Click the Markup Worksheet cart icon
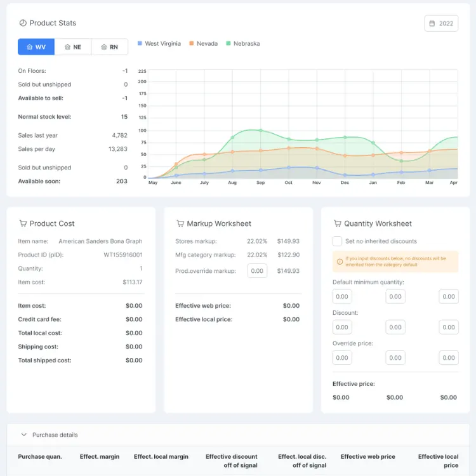Image resolution: width=476 pixels, height=476 pixels. click(180, 223)
